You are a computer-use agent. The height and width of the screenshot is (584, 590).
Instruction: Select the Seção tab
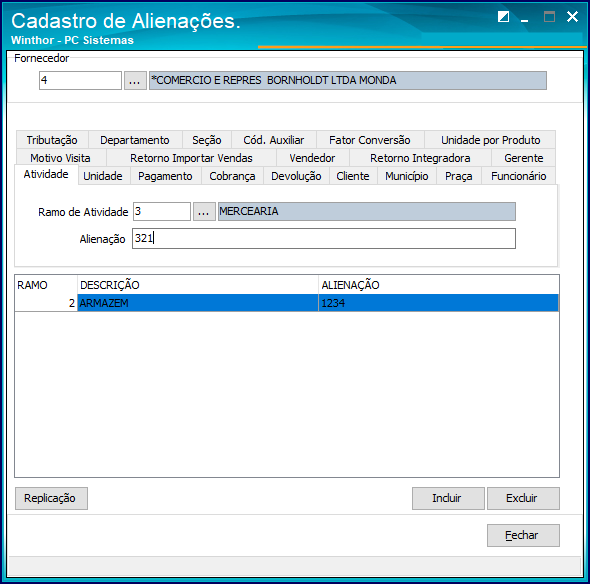click(207, 140)
